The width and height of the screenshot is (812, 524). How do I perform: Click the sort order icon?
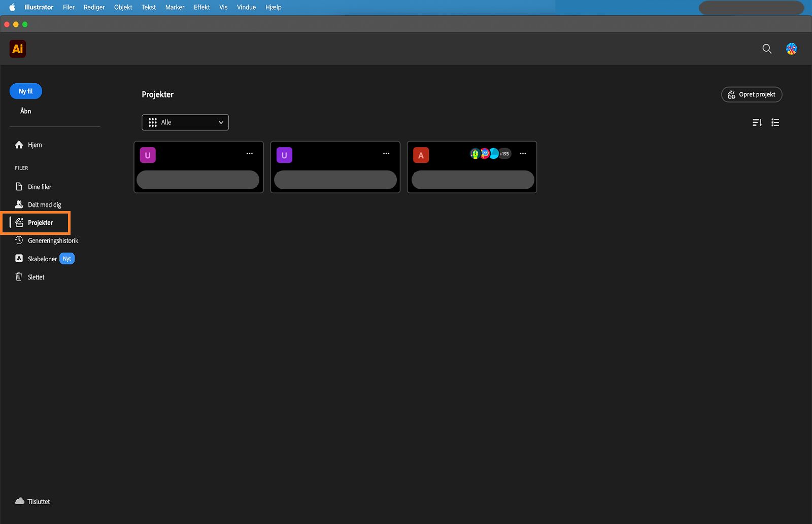(x=757, y=122)
